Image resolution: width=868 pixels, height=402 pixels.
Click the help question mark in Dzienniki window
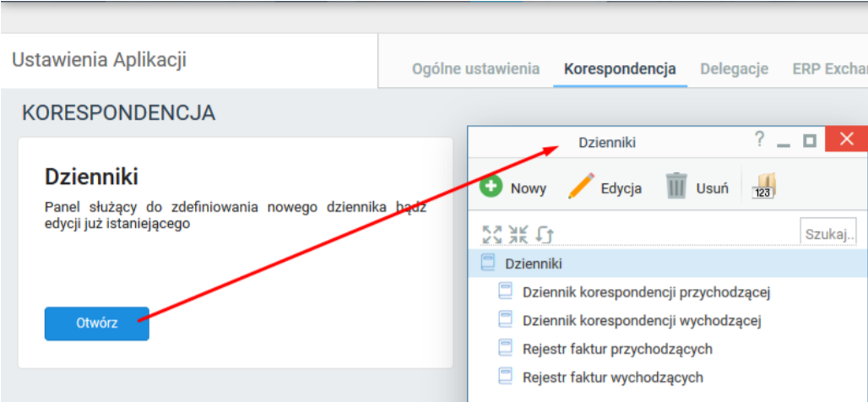[760, 139]
